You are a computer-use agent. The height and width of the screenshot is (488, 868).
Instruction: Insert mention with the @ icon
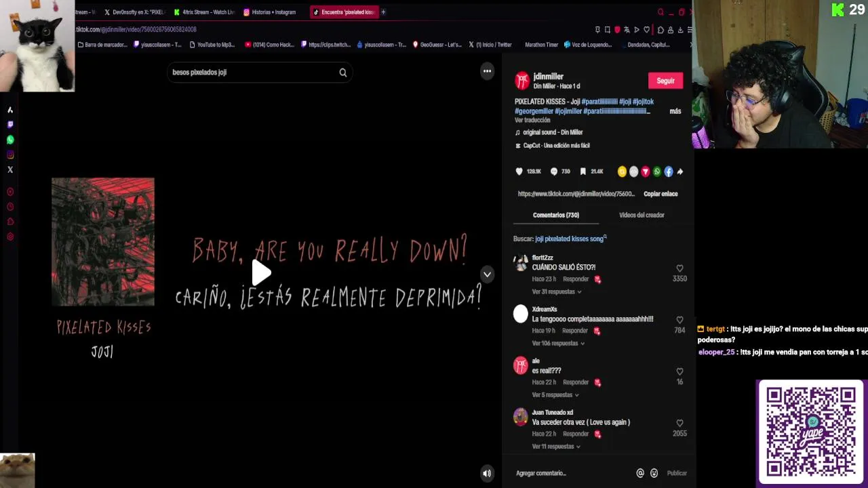pos(640,473)
